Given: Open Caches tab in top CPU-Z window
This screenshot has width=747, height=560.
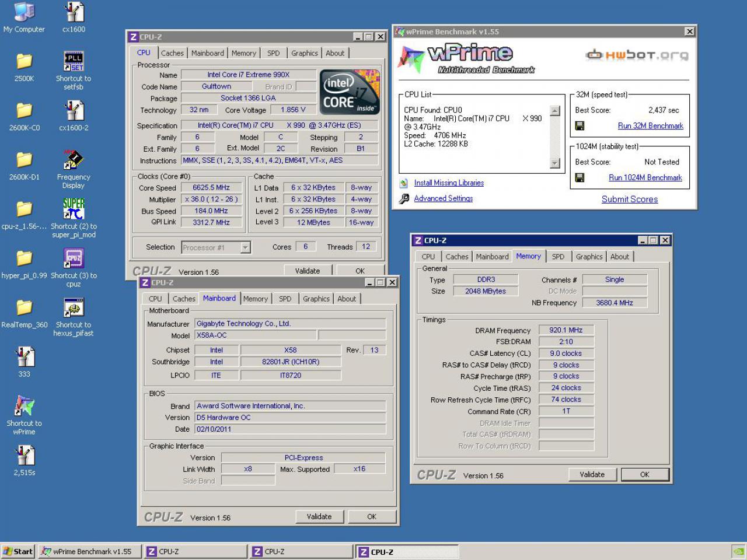Looking at the screenshot, I should [x=172, y=53].
